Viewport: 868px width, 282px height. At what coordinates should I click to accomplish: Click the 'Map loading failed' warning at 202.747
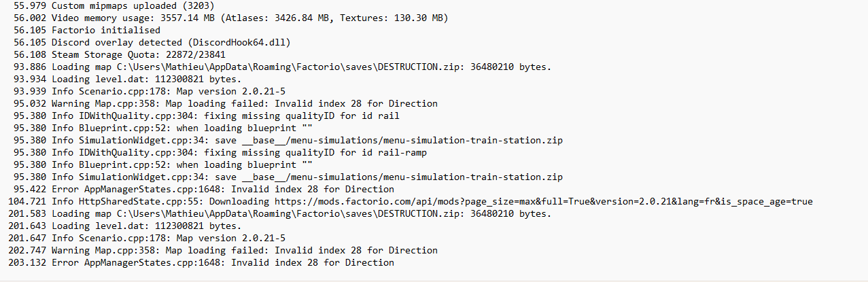click(222, 250)
